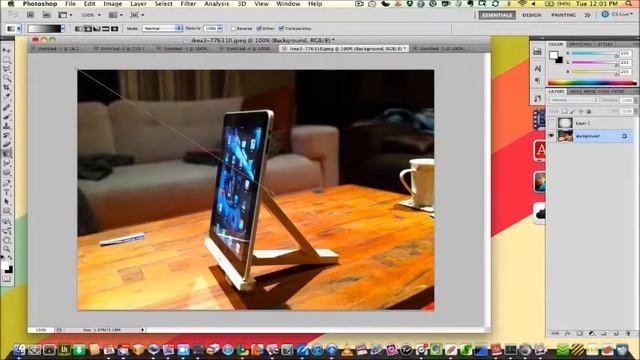Open the Layers blend mode dropdown
The width and height of the screenshot is (640, 360).
574,100
